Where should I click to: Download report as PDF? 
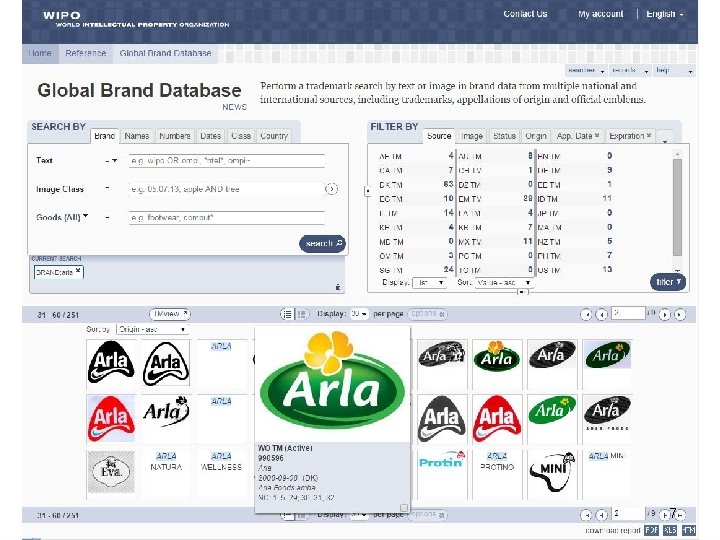(651, 530)
